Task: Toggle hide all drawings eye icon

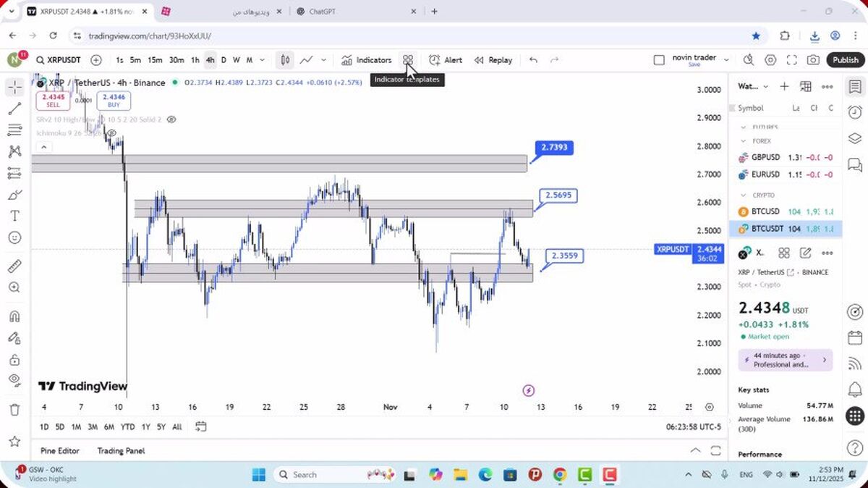Action: coord(14,381)
